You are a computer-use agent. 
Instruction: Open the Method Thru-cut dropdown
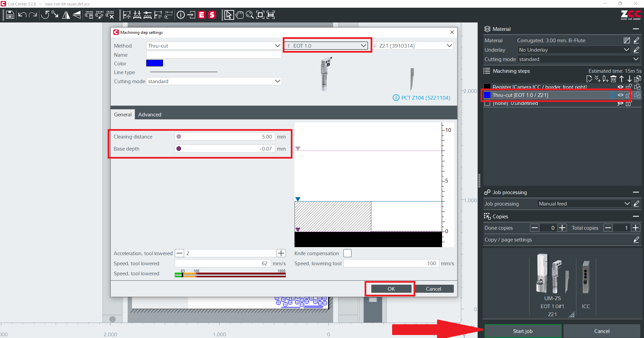pyautogui.click(x=214, y=46)
